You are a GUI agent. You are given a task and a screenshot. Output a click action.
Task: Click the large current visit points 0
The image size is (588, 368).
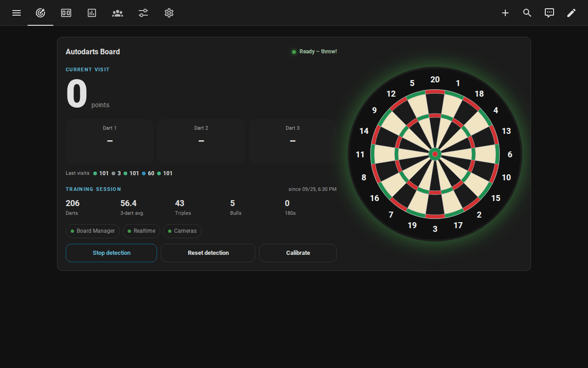click(77, 94)
